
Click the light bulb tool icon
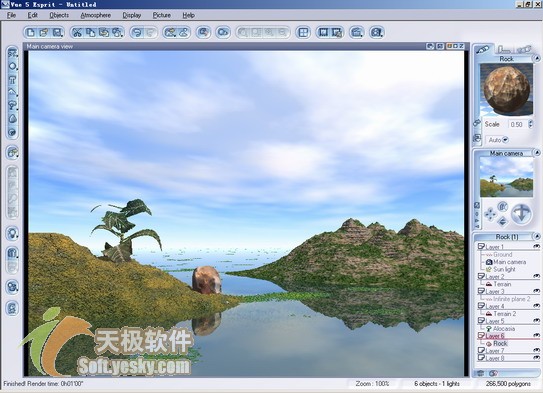coord(12,234)
